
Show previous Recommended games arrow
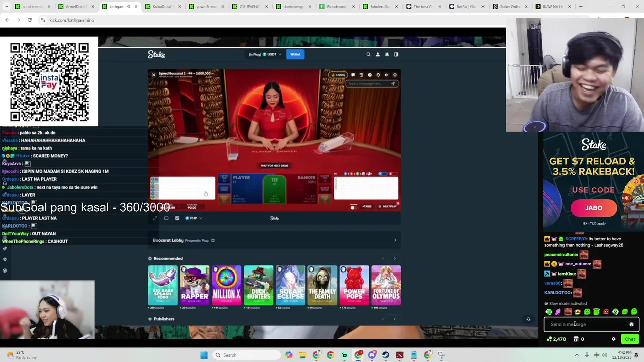[x=383, y=259]
